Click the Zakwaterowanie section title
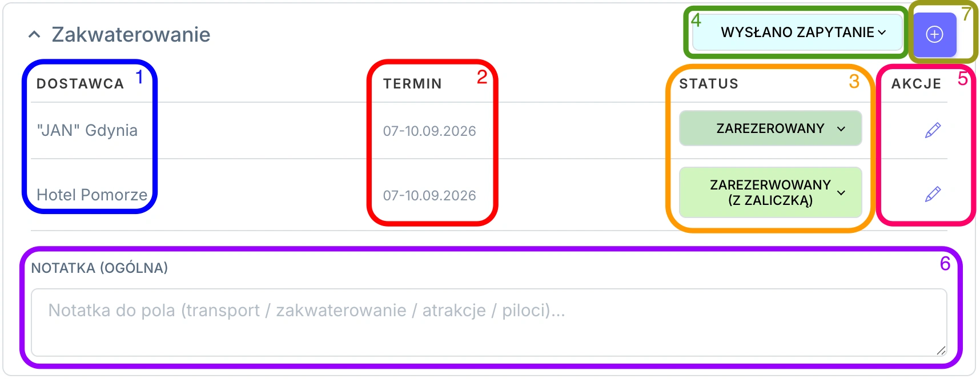The image size is (980, 379). coord(131,35)
